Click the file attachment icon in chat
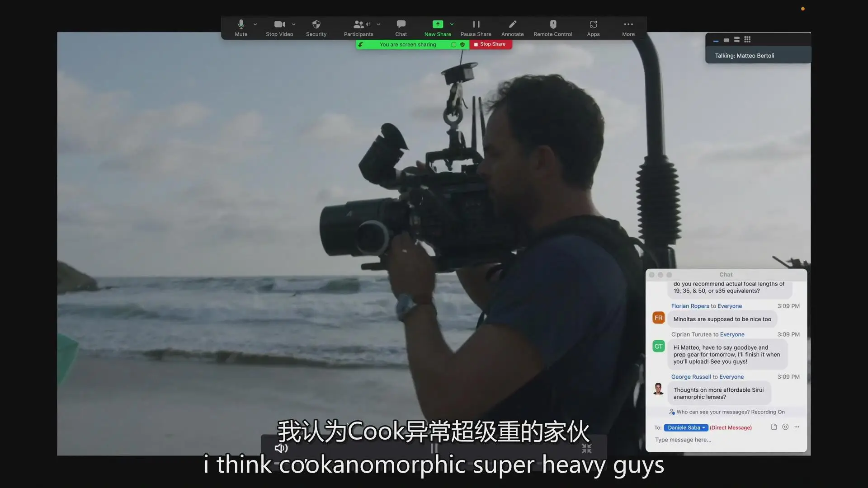This screenshot has height=488, width=868. coord(774,427)
